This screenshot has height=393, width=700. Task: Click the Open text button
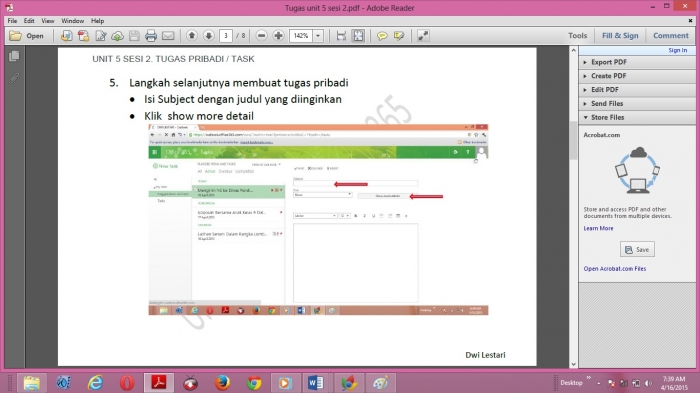pyautogui.click(x=35, y=36)
